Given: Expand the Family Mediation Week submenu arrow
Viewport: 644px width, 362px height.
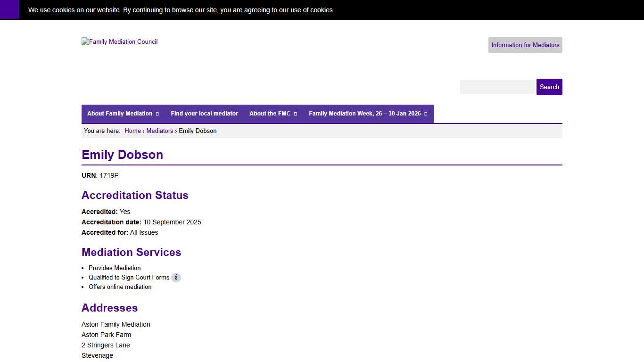Looking at the screenshot, I should [426, 114].
